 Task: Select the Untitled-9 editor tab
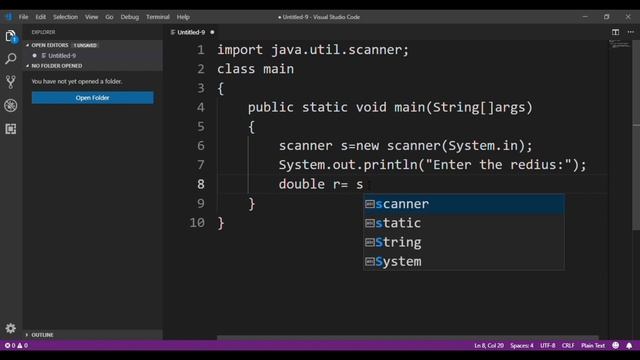pyautogui.click(x=191, y=32)
